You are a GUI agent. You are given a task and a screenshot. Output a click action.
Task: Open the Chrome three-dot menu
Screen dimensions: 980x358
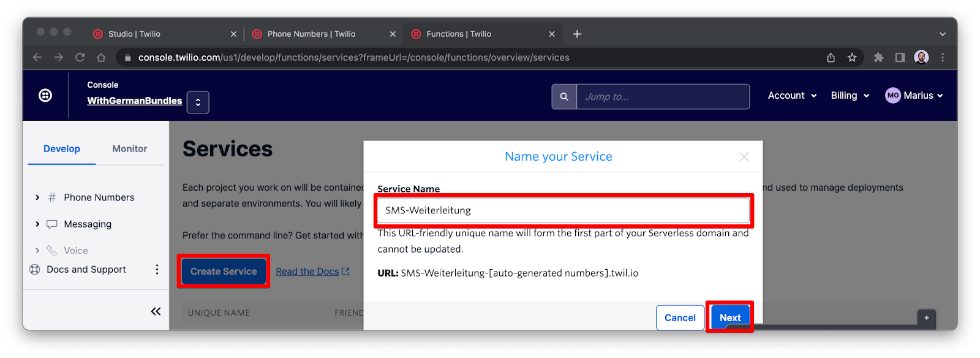point(943,58)
